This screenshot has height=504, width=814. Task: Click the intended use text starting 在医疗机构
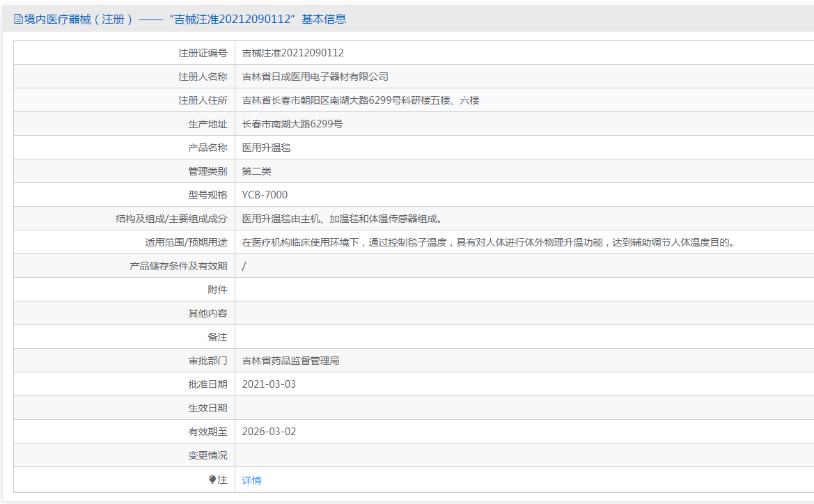(x=487, y=242)
